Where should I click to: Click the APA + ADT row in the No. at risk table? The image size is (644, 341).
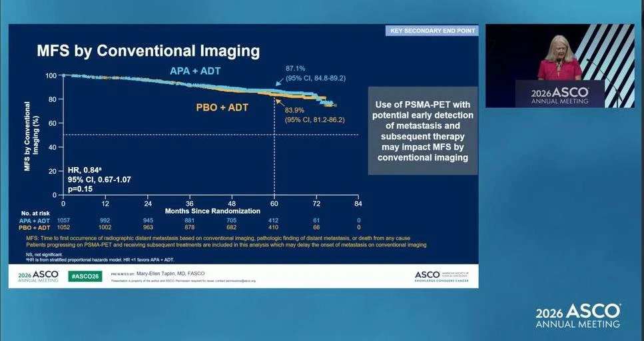190,220
